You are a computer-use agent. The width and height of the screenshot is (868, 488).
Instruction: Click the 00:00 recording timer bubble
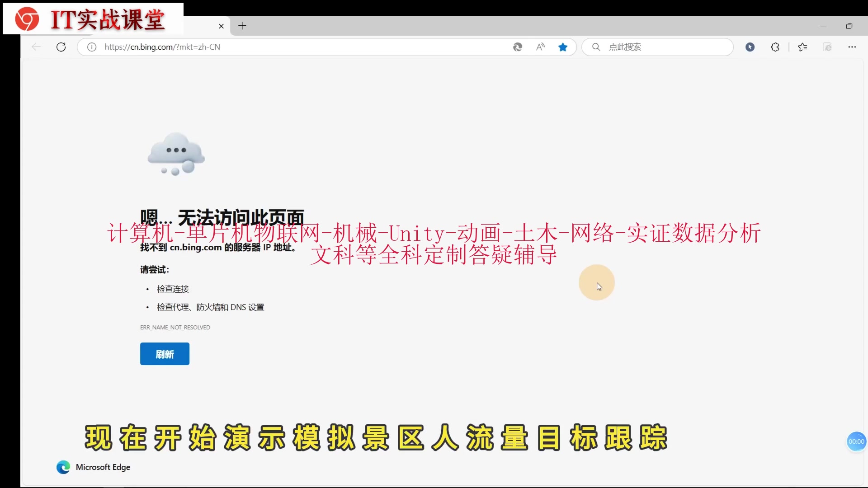click(856, 441)
